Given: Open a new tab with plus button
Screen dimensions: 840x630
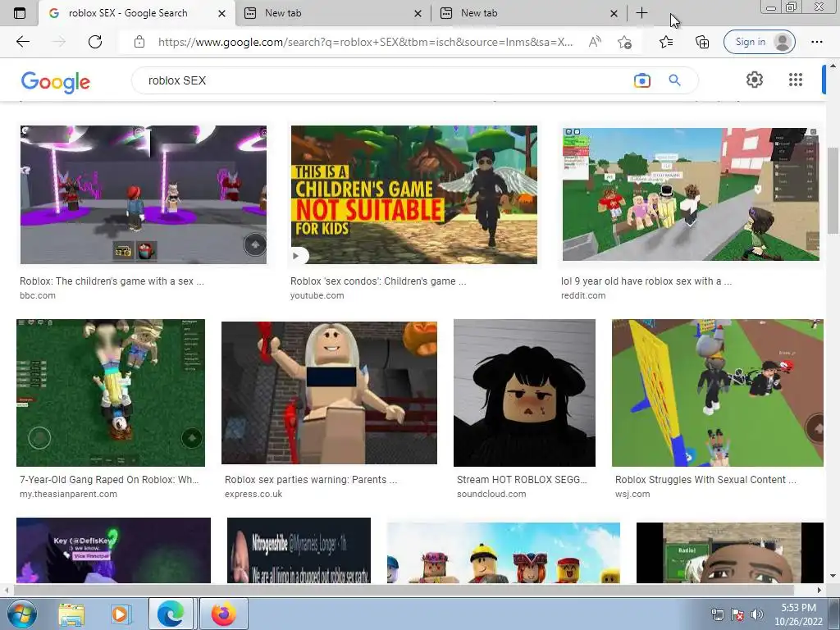Looking at the screenshot, I should click(x=641, y=13).
